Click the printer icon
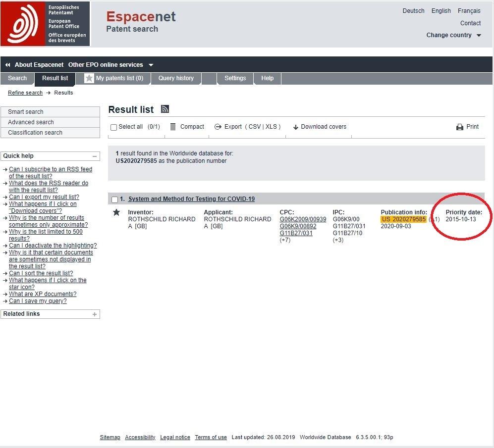 click(460, 127)
